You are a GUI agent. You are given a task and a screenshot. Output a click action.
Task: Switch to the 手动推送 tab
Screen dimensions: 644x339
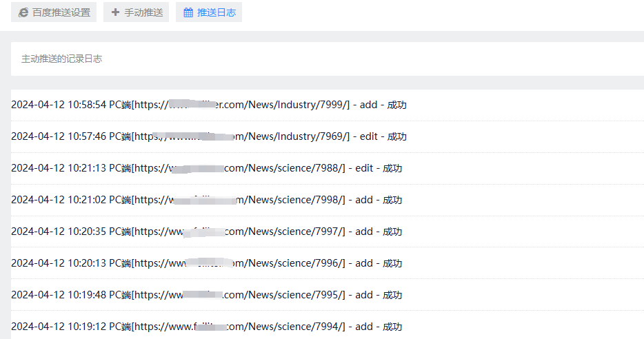pyautogui.click(x=136, y=12)
